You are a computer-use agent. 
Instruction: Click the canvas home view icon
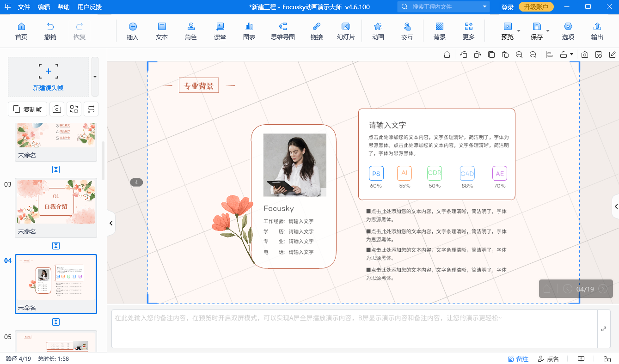tap(447, 55)
